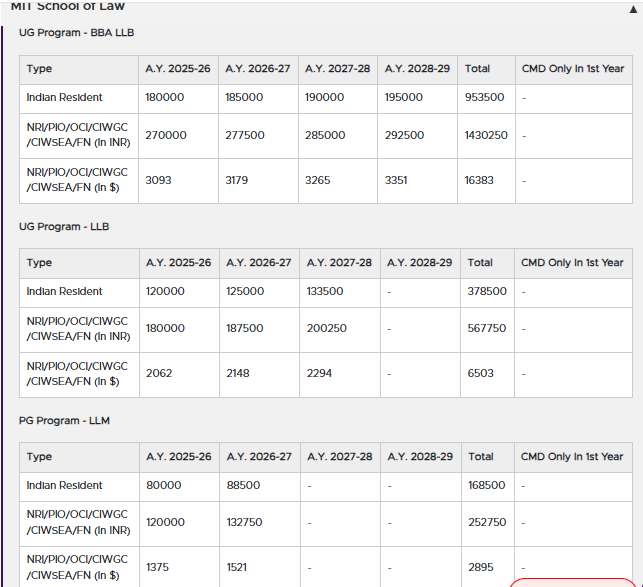Select the PG Program - LLM heading
Viewport: 643px width, 587px height.
pos(64,421)
